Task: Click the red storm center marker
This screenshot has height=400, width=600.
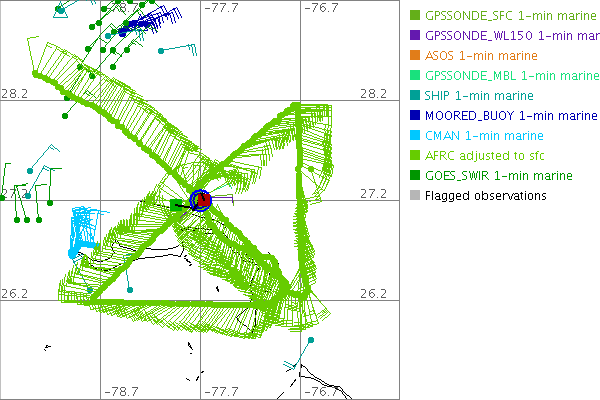Action: click(202, 200)
